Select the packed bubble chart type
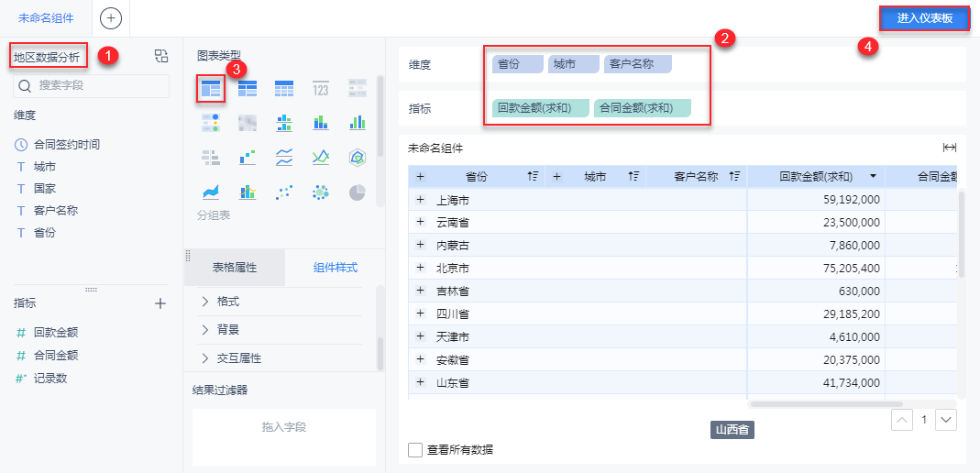 click(x=321, y=192)
